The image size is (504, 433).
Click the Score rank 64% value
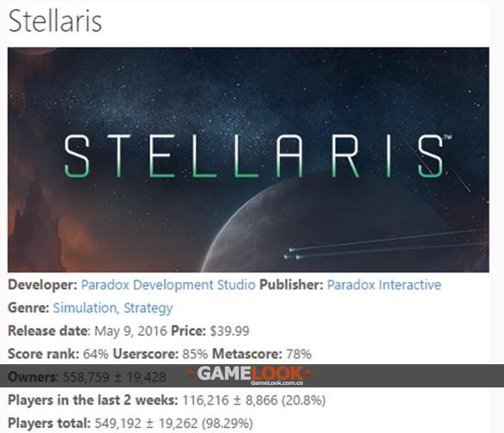point(96,354)
